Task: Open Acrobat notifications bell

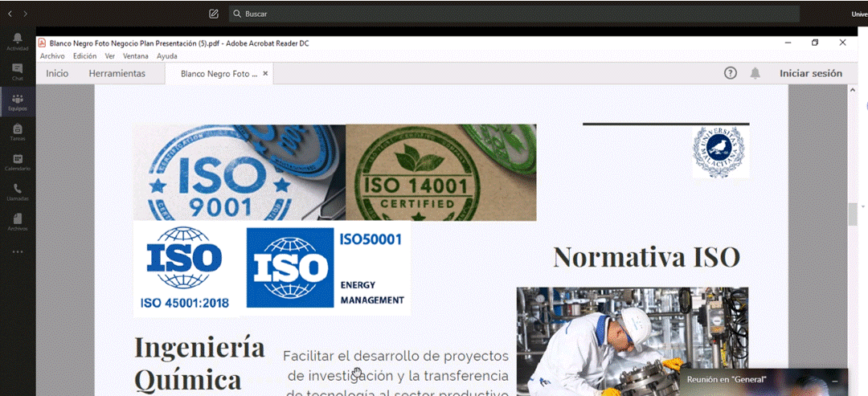Action: 755,73
